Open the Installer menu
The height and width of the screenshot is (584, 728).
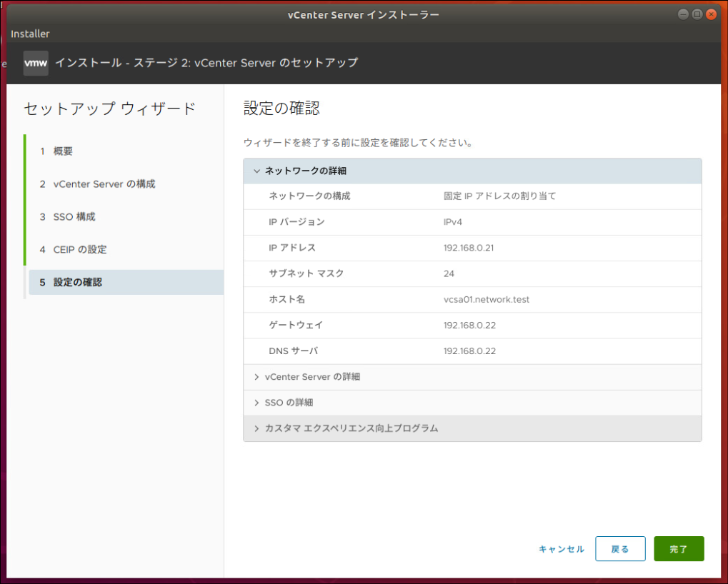30,34
